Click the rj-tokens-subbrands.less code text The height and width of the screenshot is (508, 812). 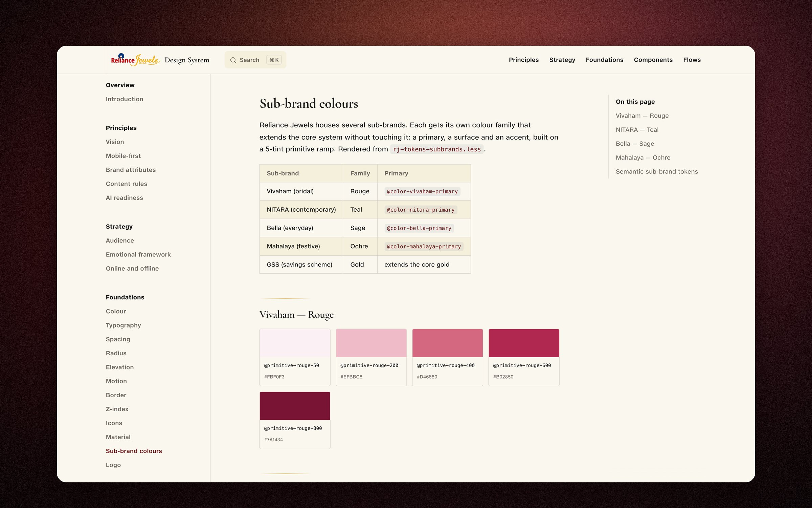[437, 149]
